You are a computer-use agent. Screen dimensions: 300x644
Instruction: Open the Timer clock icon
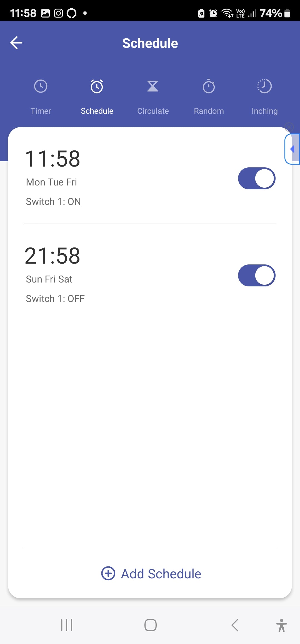point(41,86)
